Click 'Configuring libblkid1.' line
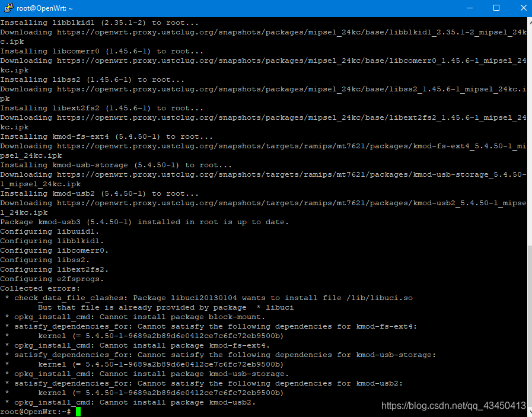This screenshot has width=532, height=417. point(52,241)
